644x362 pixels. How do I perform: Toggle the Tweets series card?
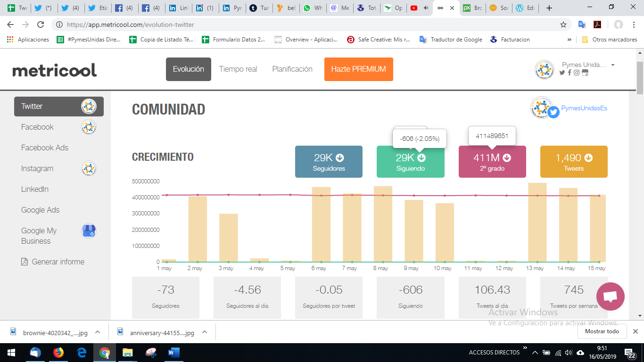(x=573, y=162)
